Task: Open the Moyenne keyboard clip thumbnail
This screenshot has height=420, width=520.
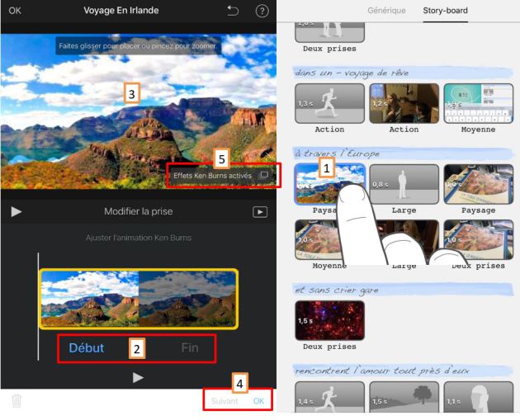Action: pos(478,103)
